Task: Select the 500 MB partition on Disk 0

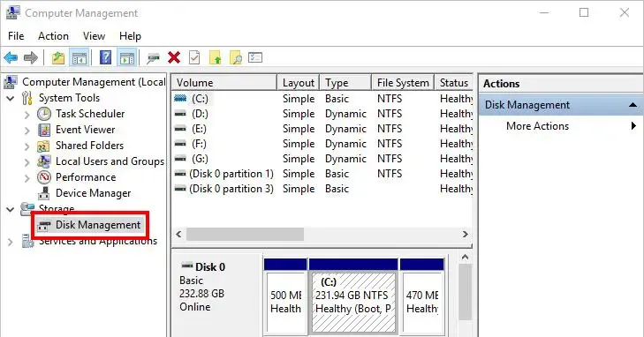Action: click(x=286, y=302)
